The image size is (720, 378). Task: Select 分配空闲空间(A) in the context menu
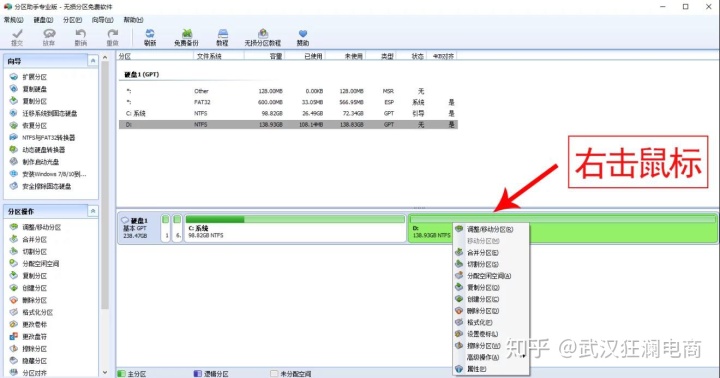pos(491,276)
